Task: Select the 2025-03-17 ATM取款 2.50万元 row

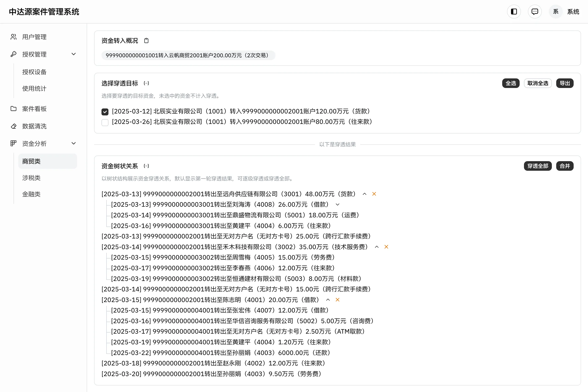Action: (x=238, y=331)
